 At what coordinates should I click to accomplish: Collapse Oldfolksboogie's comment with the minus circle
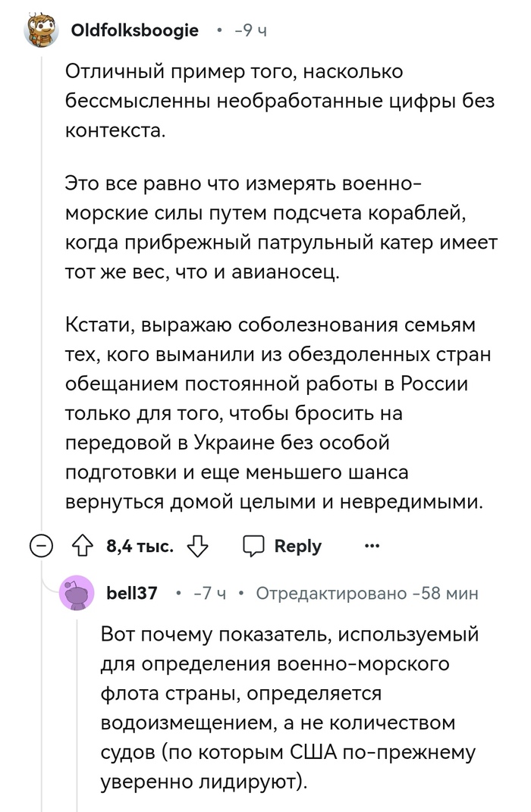coord(42,546)
